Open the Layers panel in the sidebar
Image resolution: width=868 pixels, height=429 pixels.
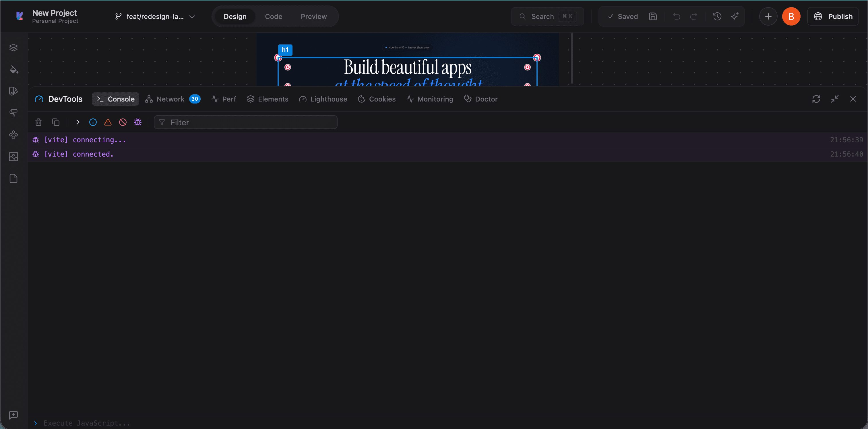13,47
